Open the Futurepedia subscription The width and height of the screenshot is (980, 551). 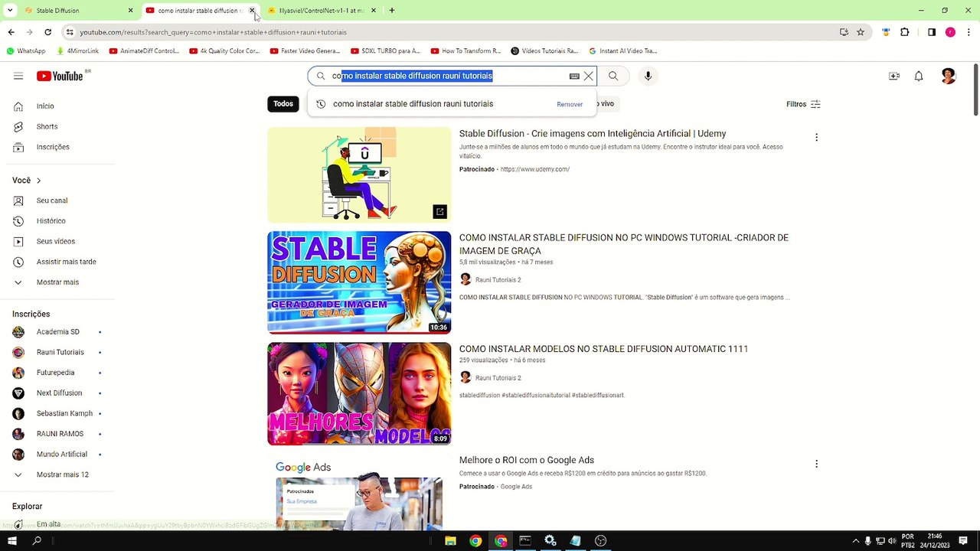pos(57,373)
